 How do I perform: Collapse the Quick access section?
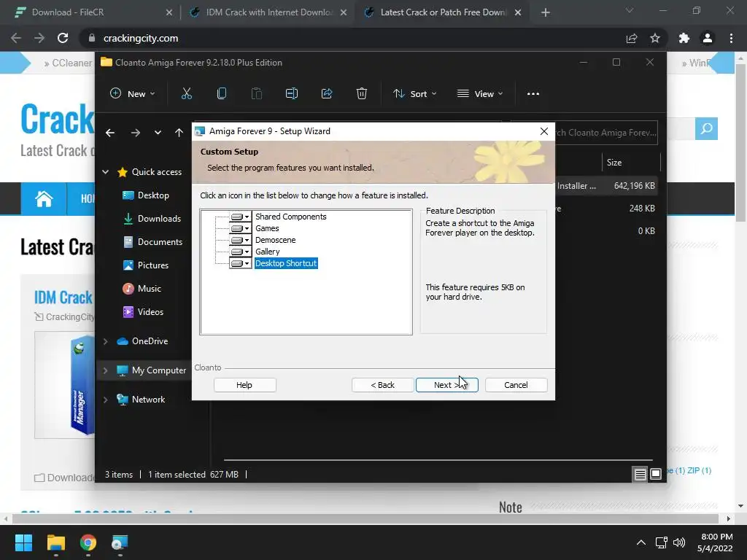coord(105,172)
